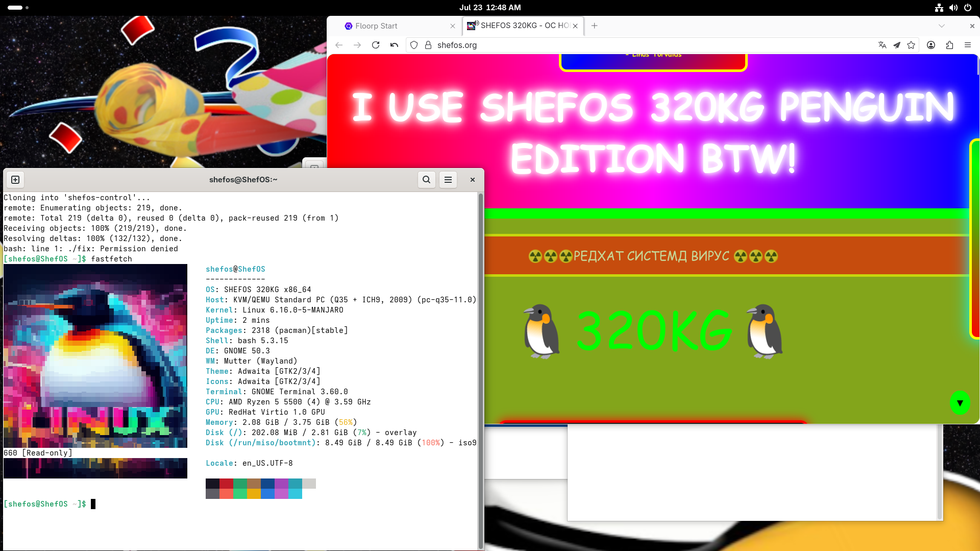Click the translate page icon
The width and height of the screenshot is (980, 551).
tap(883, 45)
